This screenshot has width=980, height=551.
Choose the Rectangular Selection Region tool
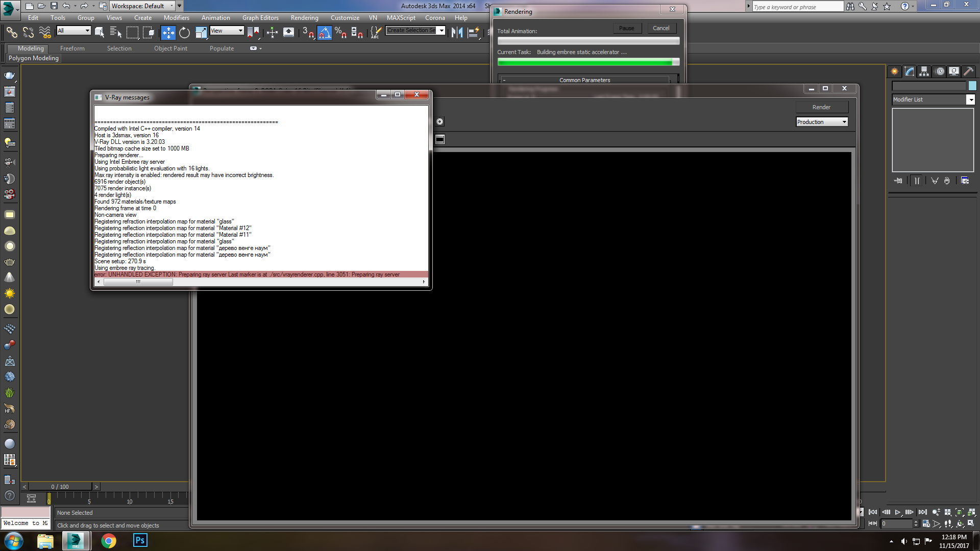(x=132, y=33)
